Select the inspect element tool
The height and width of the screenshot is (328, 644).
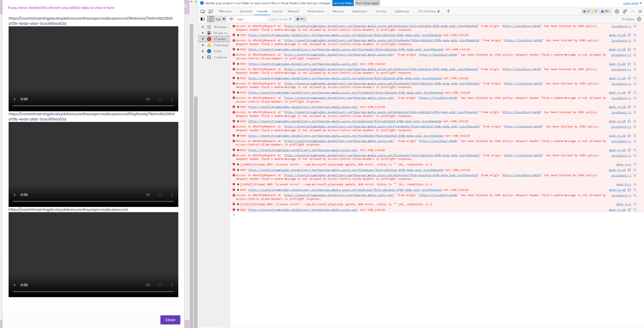pyautogui.click(x=203, y=11)
